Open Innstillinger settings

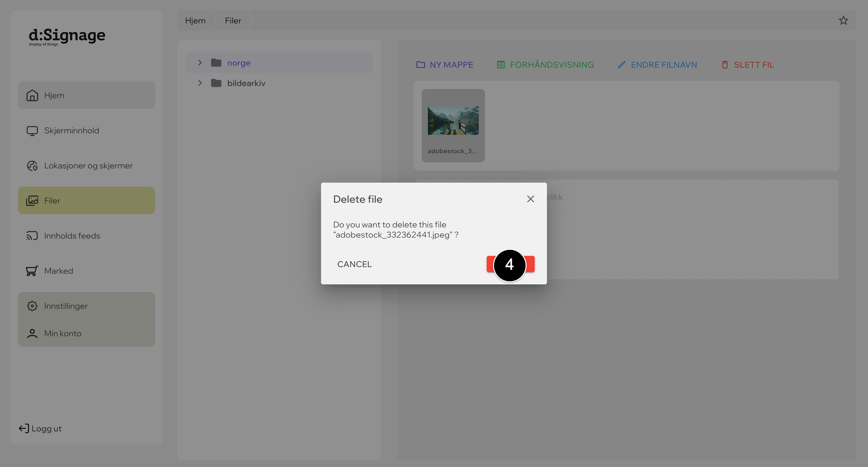(x=86, y=306)
